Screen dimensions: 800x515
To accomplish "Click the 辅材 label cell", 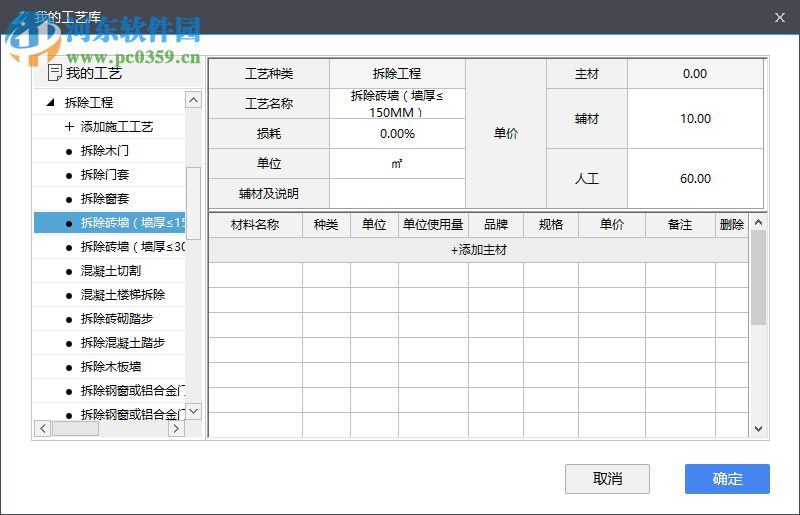I will coord(587,119).
